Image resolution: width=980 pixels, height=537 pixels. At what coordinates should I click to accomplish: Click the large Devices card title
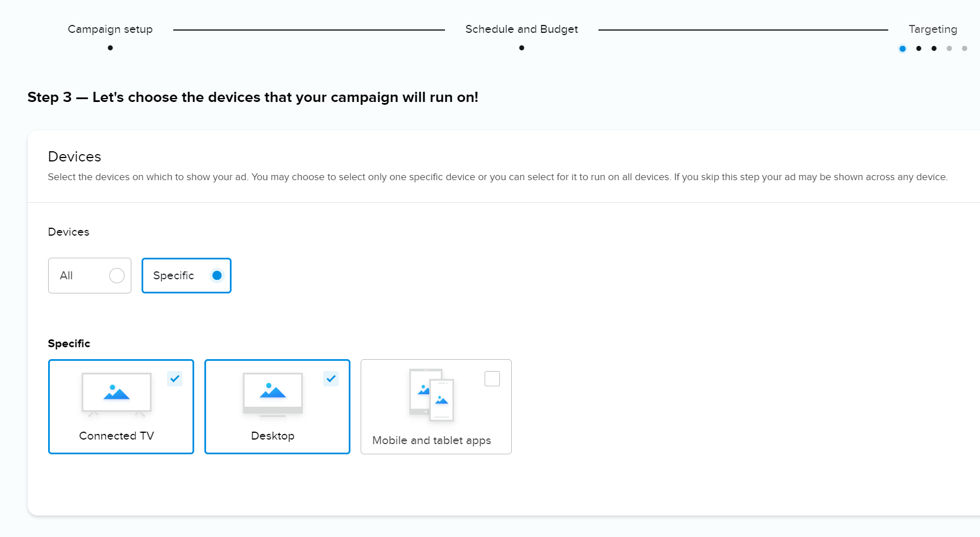[75, 156]
